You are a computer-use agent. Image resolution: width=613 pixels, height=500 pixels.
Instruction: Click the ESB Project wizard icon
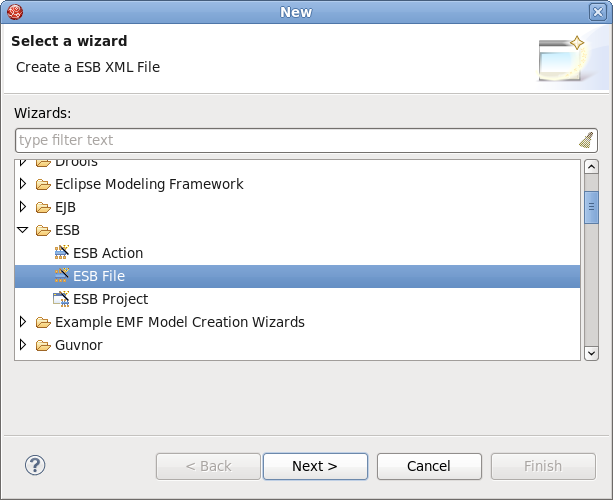pyautogui.click(x=61, y=299)
